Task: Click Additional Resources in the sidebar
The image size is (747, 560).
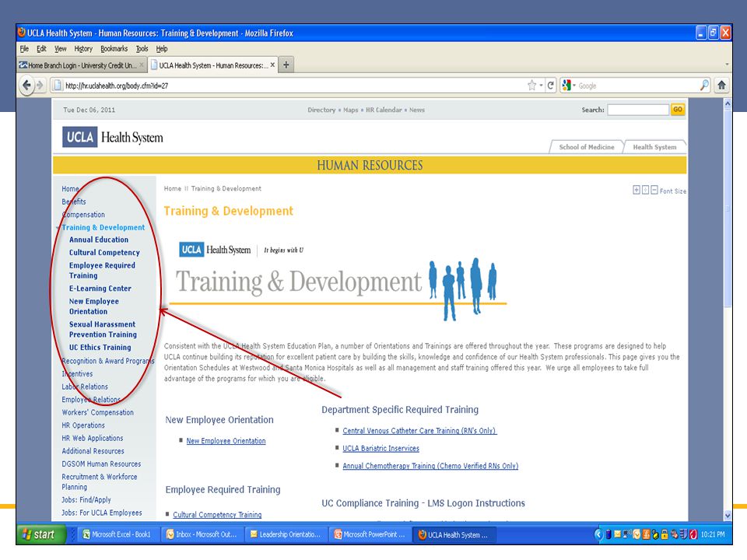Action: (93, 451)
